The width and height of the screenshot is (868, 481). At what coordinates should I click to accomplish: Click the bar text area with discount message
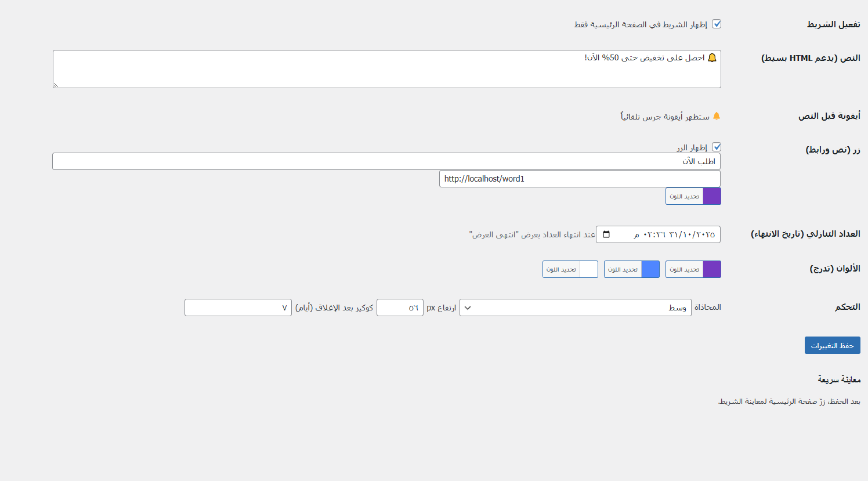pyautogui.click(x=386, y=69)
